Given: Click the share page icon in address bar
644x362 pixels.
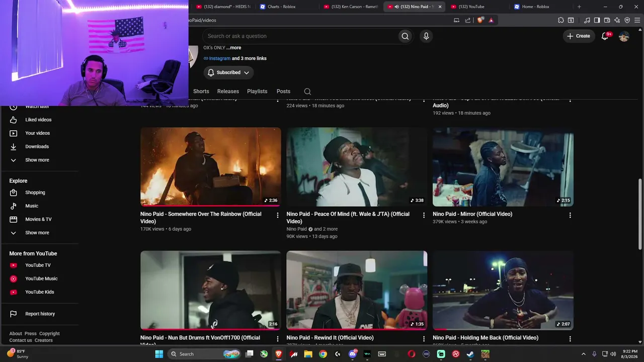Looking at the screenshot, I should (468, 20).
